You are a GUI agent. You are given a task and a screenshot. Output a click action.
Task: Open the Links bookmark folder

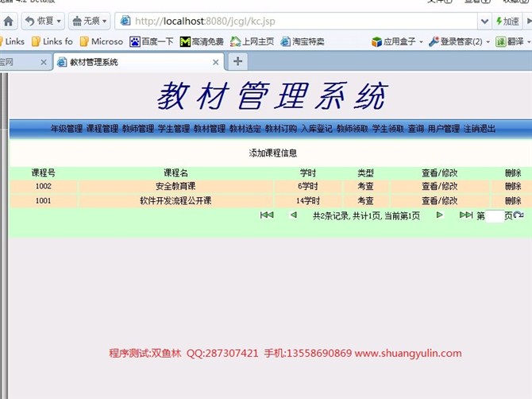tap(12, 41)
